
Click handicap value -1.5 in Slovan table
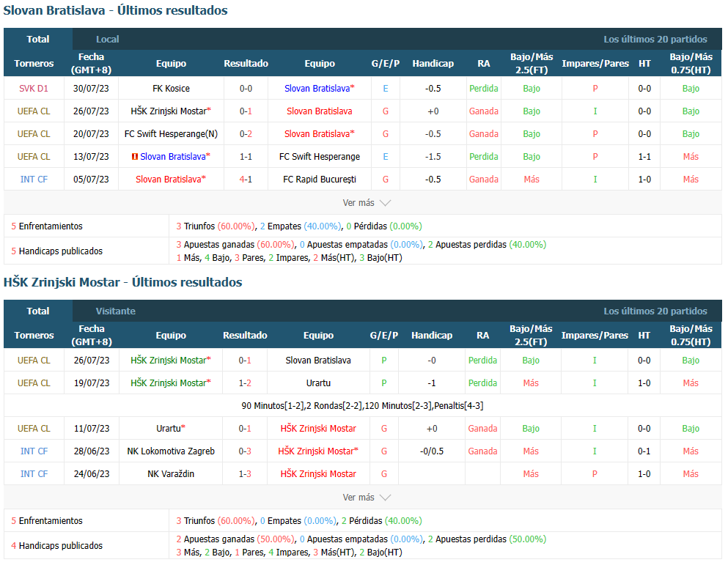tap(433, 156)
